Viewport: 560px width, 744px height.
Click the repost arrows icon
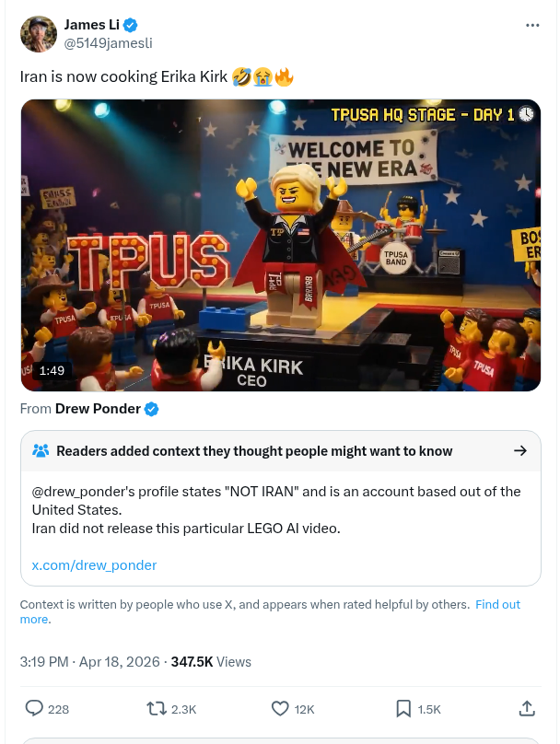(x=157, y=709)
